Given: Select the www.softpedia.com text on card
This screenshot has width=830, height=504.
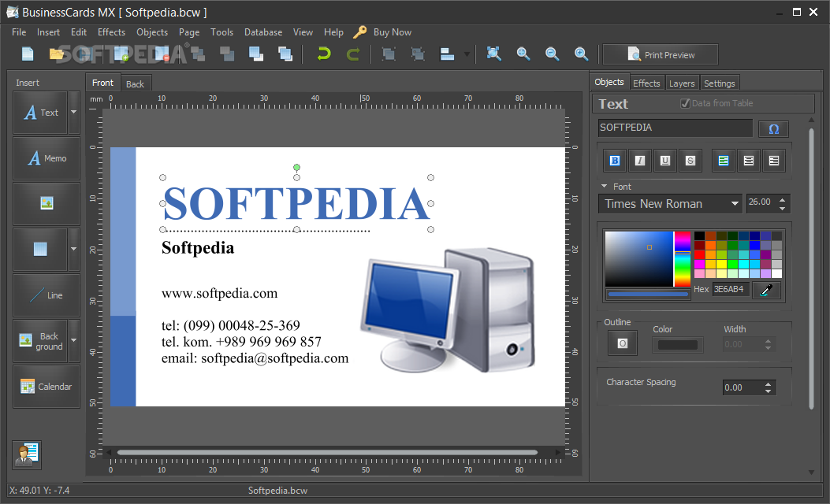Looking at the screenshot, I should pos(220,294).
